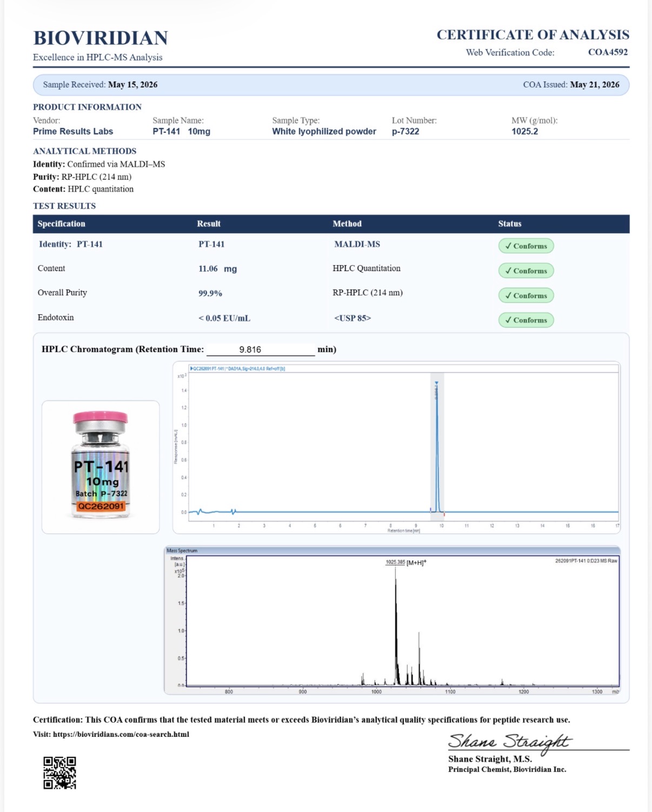
Task: Click the PT-141 vial product image
Action: click(101, 466)
